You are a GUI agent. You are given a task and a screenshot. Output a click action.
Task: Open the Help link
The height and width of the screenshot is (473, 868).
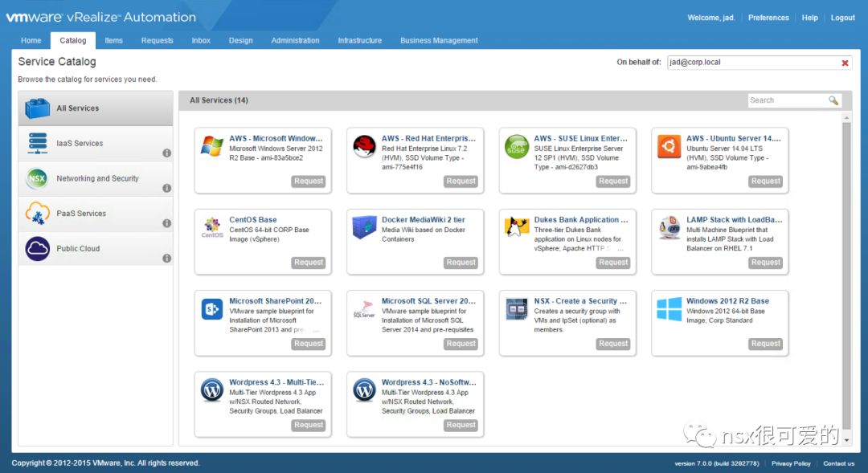(809, 18)
